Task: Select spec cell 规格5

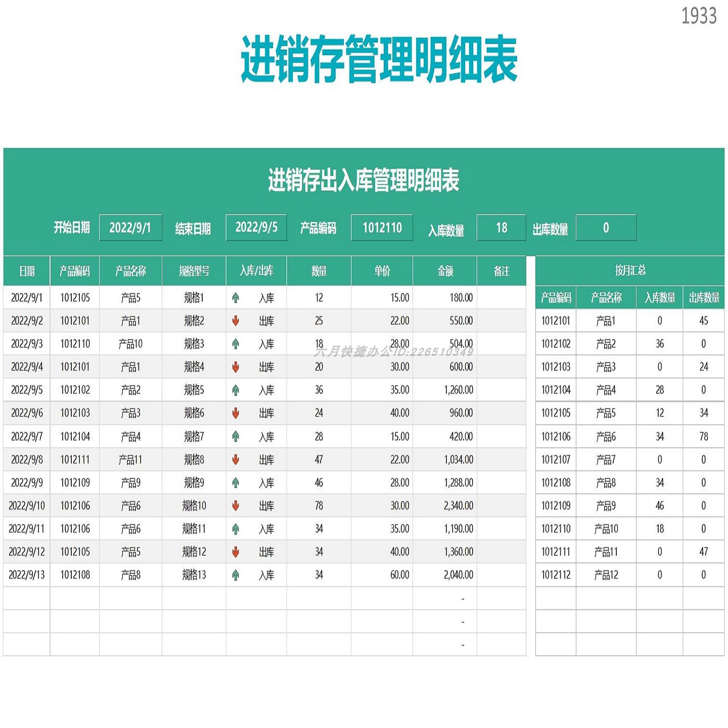Action: point(194,390)
